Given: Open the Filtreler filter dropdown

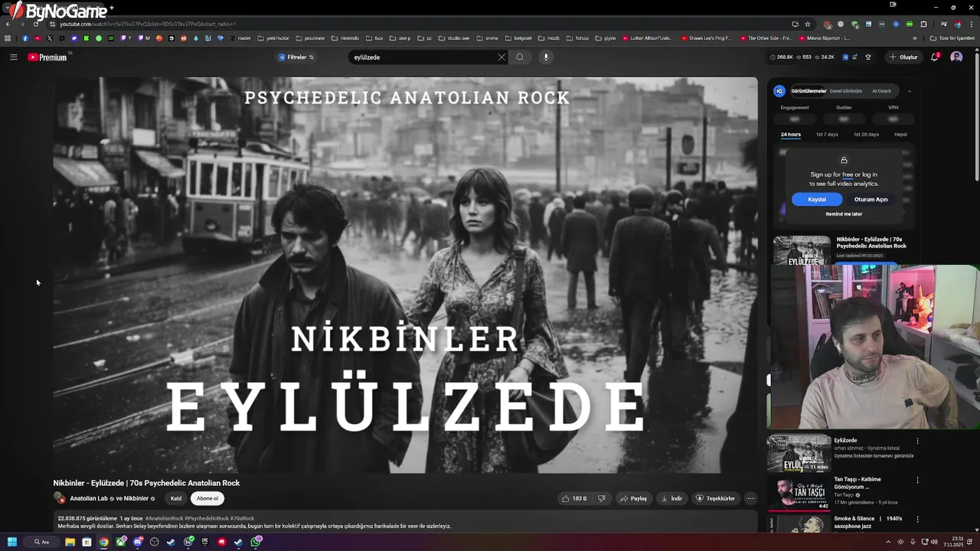Looking at the screenshot, I should click(x=296, y=57).
